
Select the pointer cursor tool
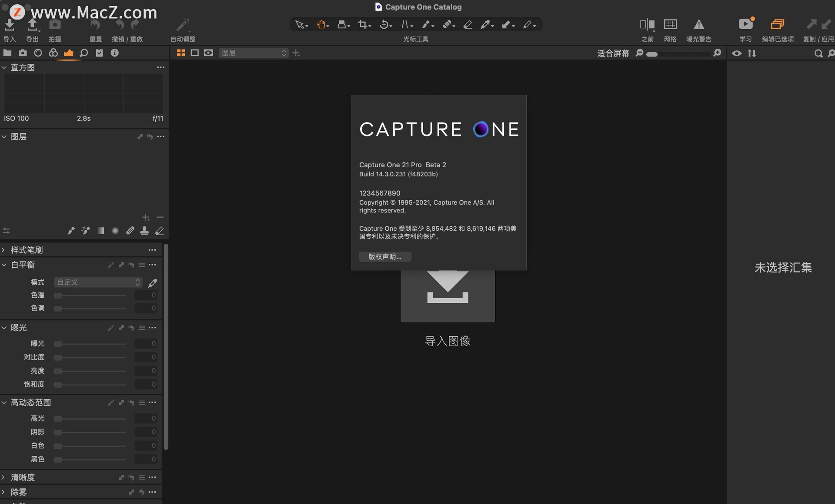pos(301,25)
